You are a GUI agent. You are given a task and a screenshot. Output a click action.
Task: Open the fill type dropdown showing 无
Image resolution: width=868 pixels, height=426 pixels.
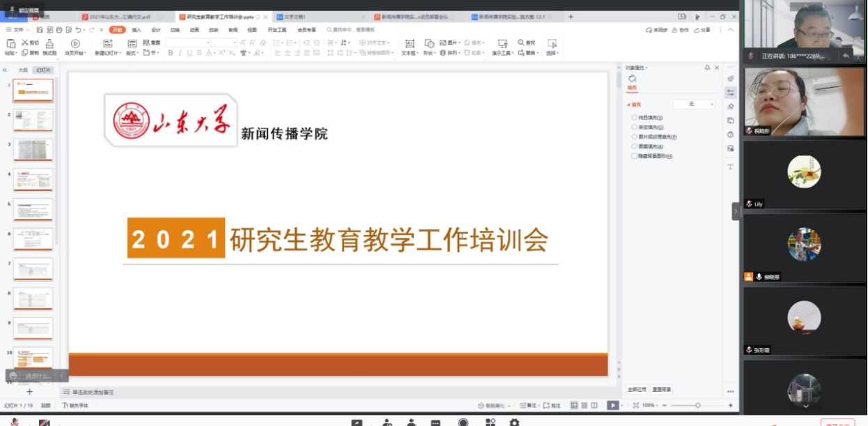pyautogui.click(x=694, y=104)
